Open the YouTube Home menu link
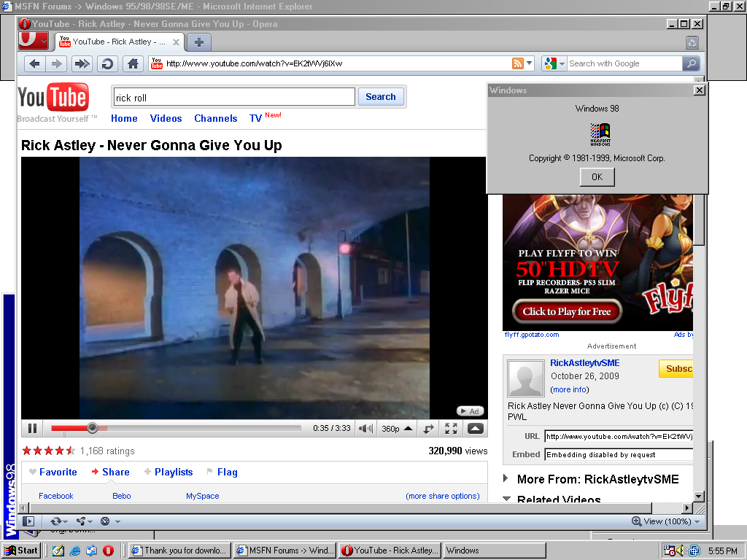Viewport: 747px width, 560px height. pyautogui.click(x=124, y=119)
